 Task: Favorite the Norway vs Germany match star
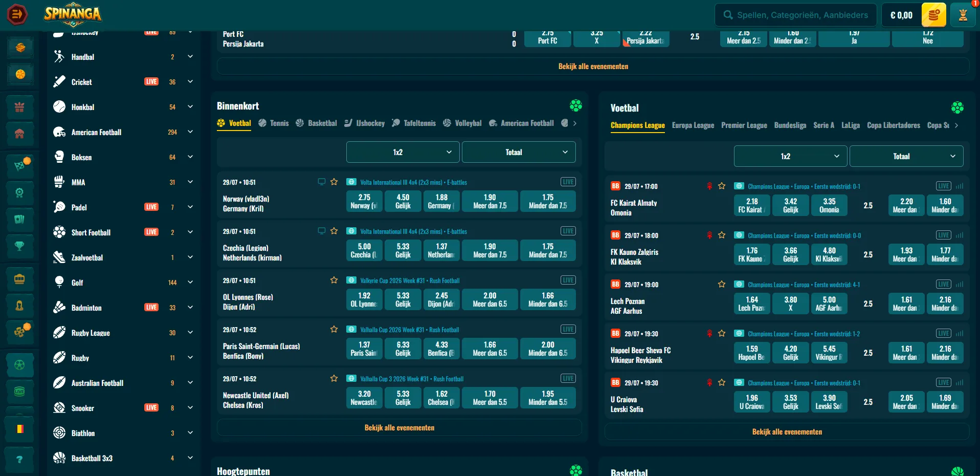[334, 182]
